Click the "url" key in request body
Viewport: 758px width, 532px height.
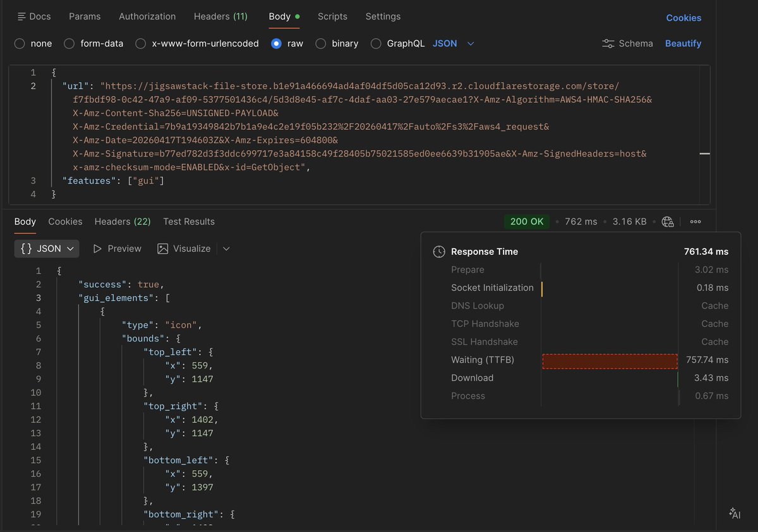76,86
